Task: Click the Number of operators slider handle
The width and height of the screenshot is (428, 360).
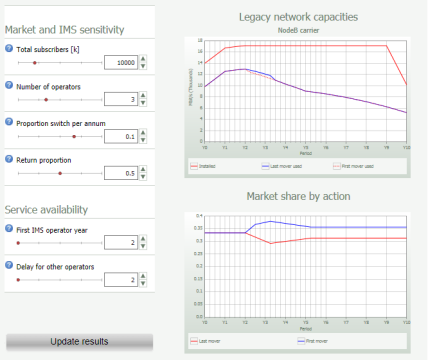Action: (46, 100)
